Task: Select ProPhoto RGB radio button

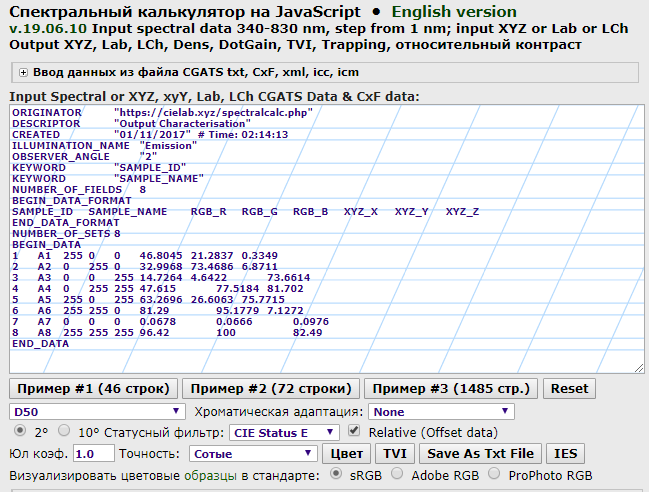Action: tap(494, 474)
